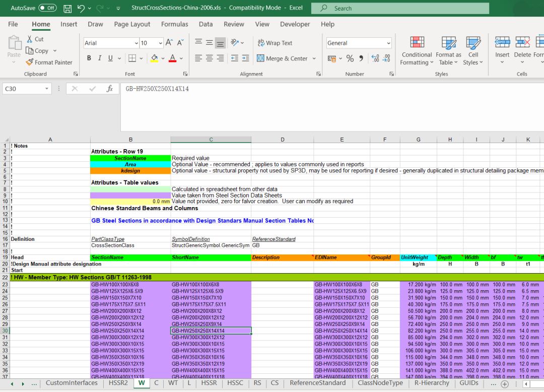Open Clipboard pane dialog launcher
The image size is (544, 392).
click(x=76, y=74)
